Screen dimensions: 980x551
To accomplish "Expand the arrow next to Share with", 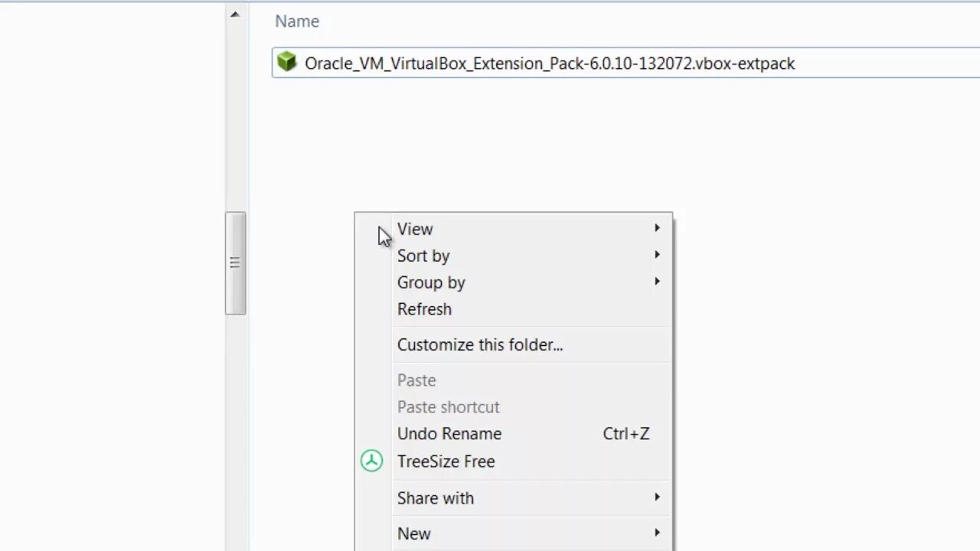I will click(657, 497).
